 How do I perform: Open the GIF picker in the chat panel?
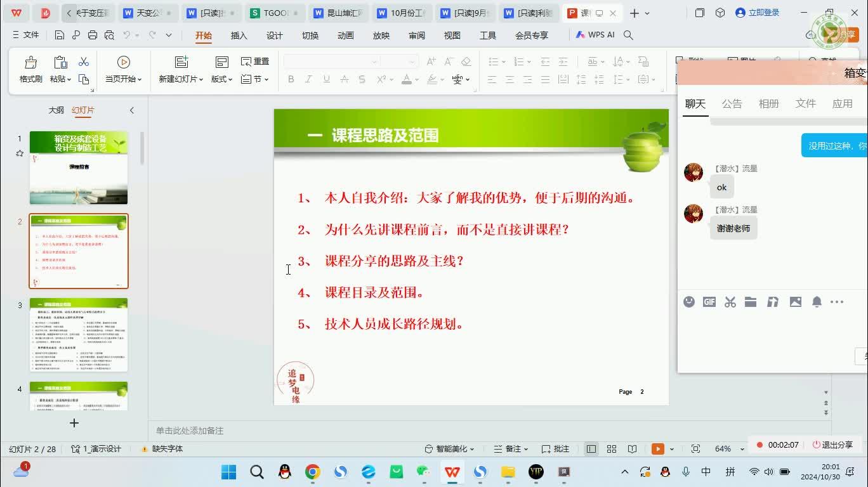click(x=709, y=302)
